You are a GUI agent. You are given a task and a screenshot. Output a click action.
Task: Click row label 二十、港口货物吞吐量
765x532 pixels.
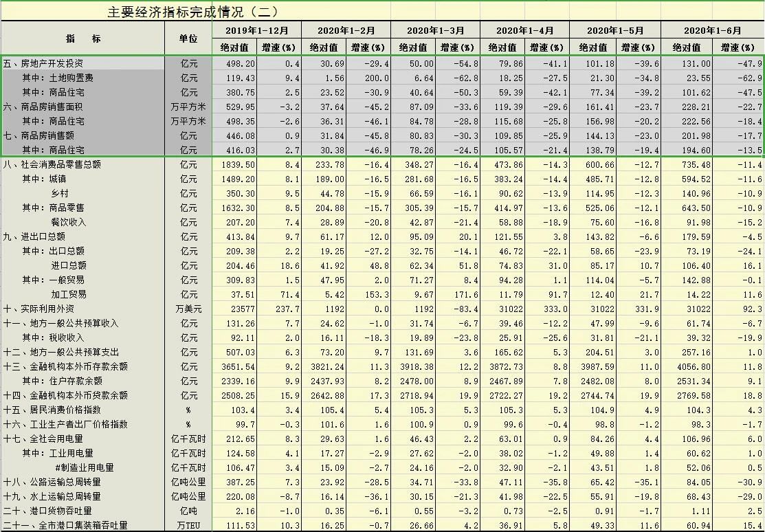(48, 511)
